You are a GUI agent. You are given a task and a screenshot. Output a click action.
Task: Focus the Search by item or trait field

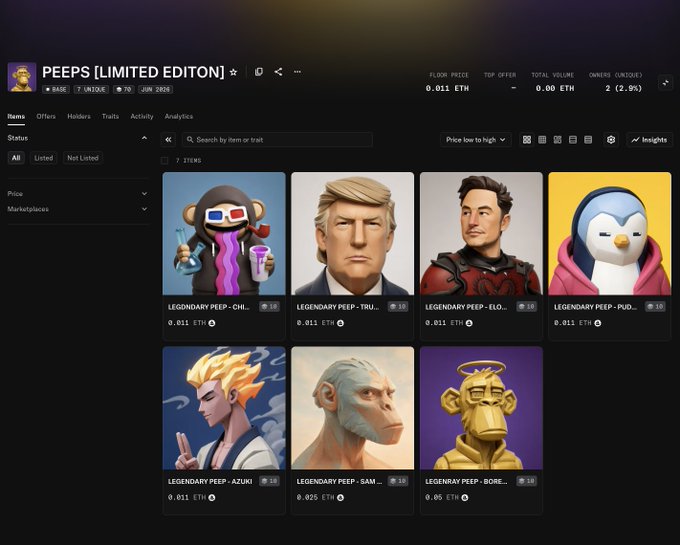point(277,140)
